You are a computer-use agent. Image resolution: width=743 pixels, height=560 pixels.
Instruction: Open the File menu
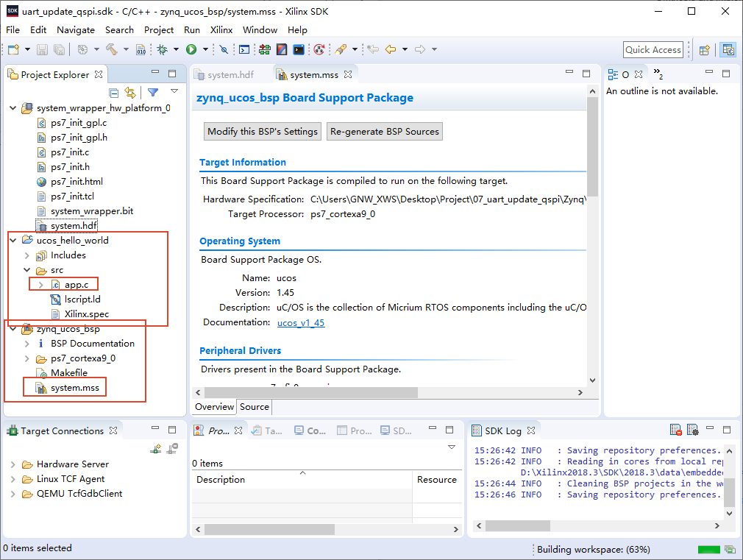pos(13,30)
